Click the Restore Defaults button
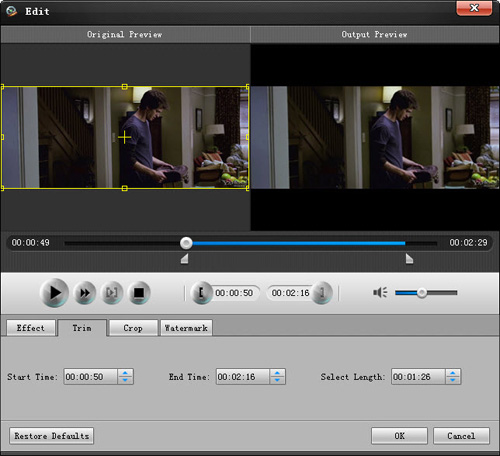 coord(52,436)
